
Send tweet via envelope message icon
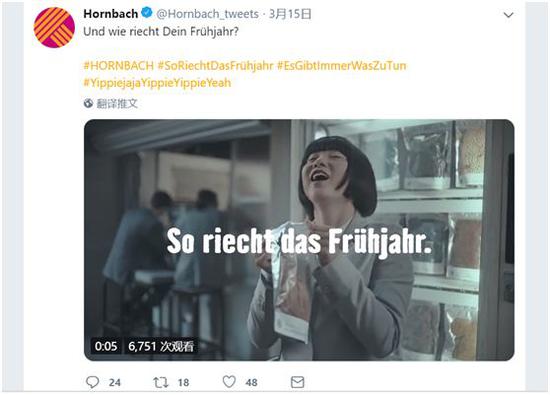297,382
